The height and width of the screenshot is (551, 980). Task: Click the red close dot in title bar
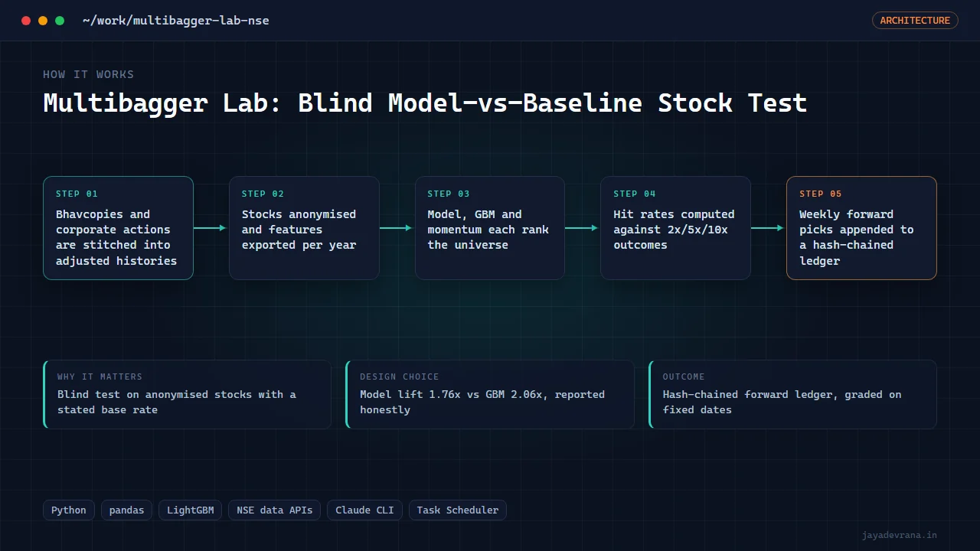(x=26, y=21)
